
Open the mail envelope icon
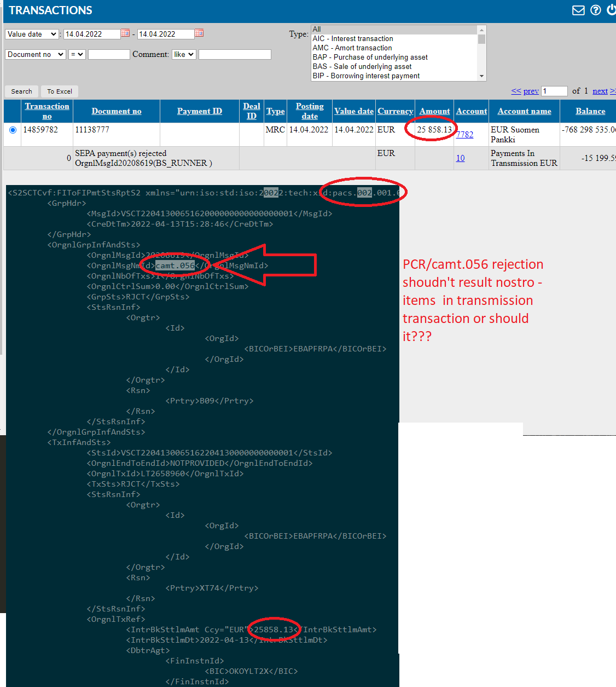pyautogui.click(x=578, y=10)
